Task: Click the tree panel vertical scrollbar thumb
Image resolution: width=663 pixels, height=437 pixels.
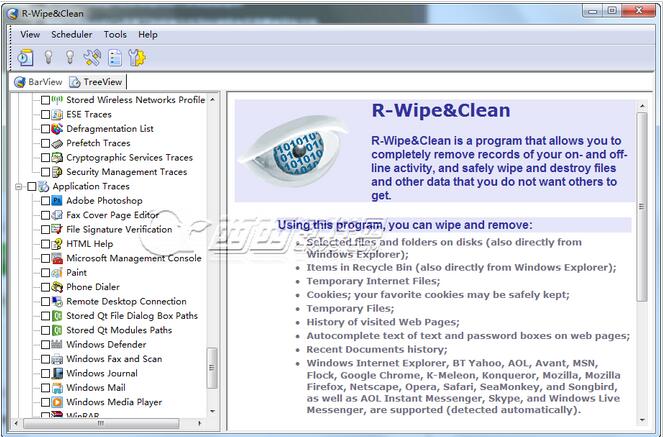Action: click(212, 368)
